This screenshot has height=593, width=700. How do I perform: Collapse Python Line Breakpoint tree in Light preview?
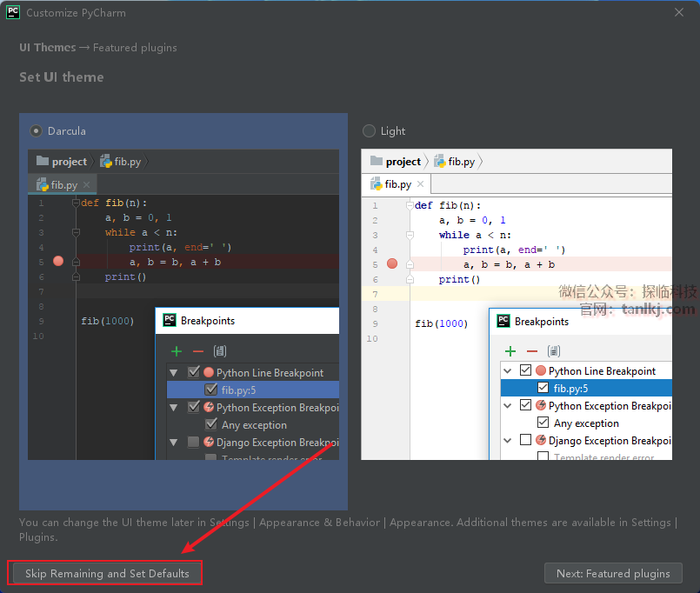[x=509, y=370]
